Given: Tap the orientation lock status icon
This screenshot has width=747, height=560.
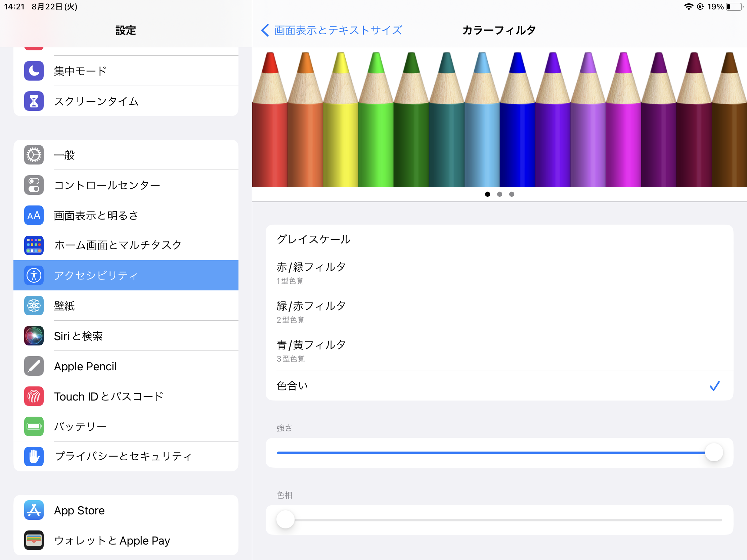Looking at the screenshot, I should [x=700, y=7].
